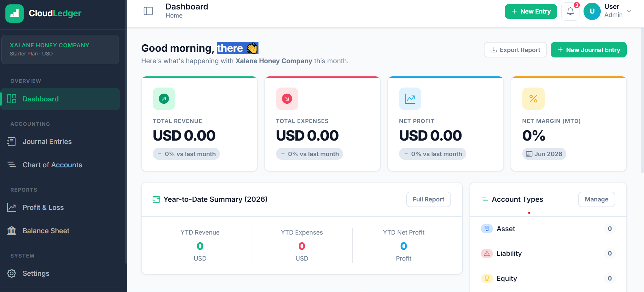The width and height of the screenshot is (644, 292).
Task: Open the Profit & Loss report
Action: pyautogui.click(x=60, y=208)
